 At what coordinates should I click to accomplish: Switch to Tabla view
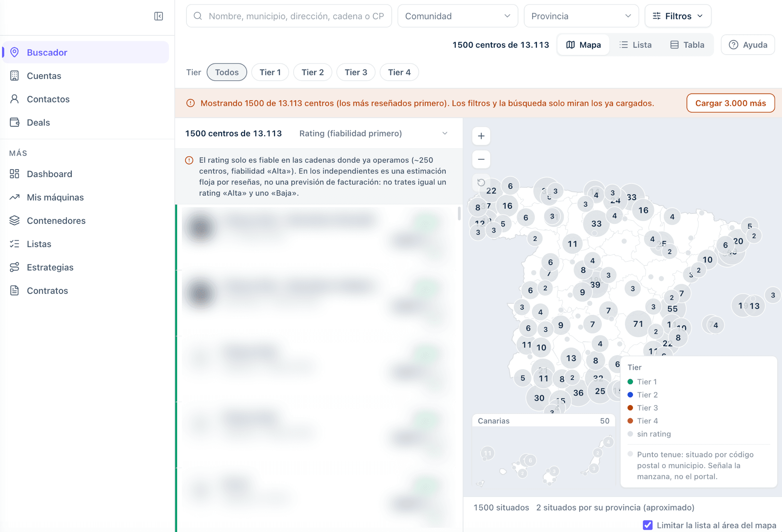tap(687, 45)
